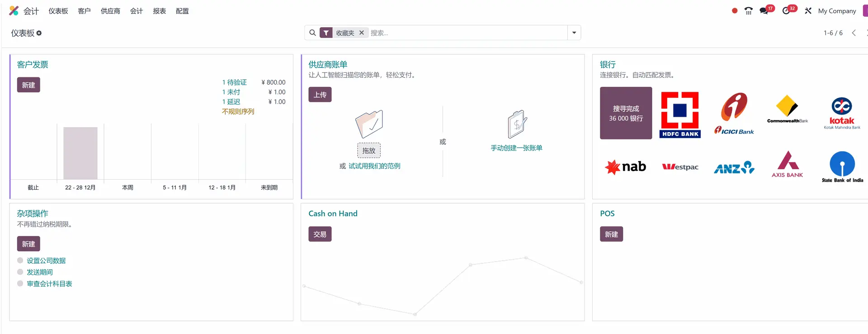Select the Westpac bank logo
Image resolution: width=868 pixels, height=334 pixels.
tap(680, 167)
